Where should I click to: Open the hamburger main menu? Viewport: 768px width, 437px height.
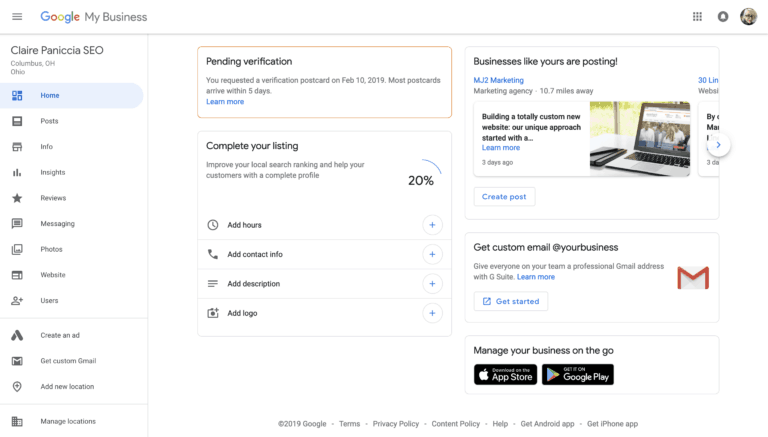pyautogui.click(x=17, y=17)
